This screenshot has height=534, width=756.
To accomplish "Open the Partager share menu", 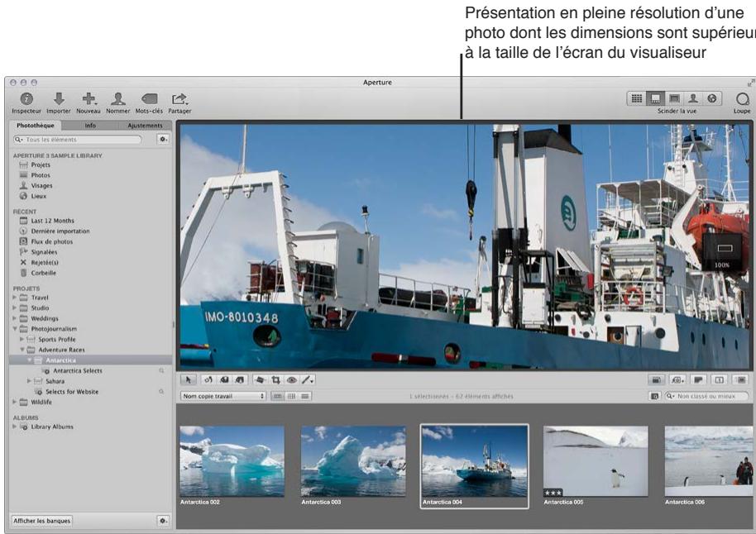I will pyautogui.click(x=179, y=103).
